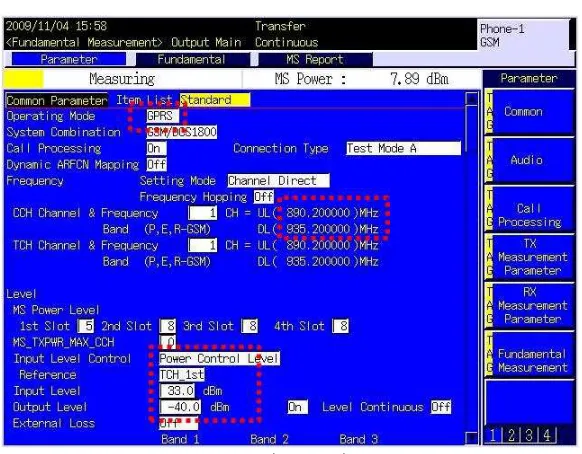Image resolution: width=582 pixels, height=454 pixels.
Task: Click scrollbar down arrow in parameter list
Action: [471, 437]
